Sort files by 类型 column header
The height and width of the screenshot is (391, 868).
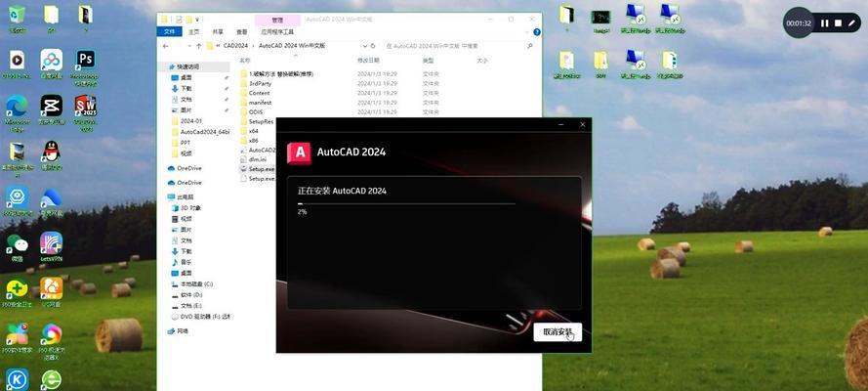pos(428,60)
